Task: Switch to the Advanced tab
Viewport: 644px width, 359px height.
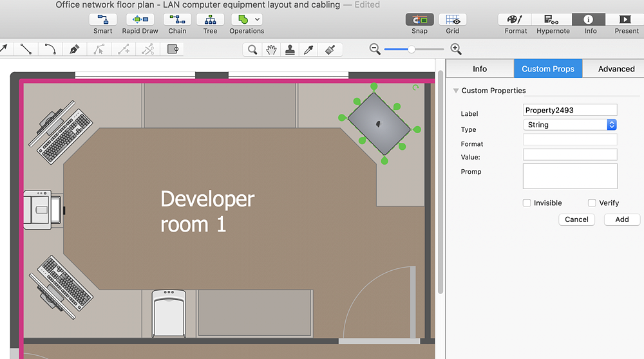Action: pos(616,69)
